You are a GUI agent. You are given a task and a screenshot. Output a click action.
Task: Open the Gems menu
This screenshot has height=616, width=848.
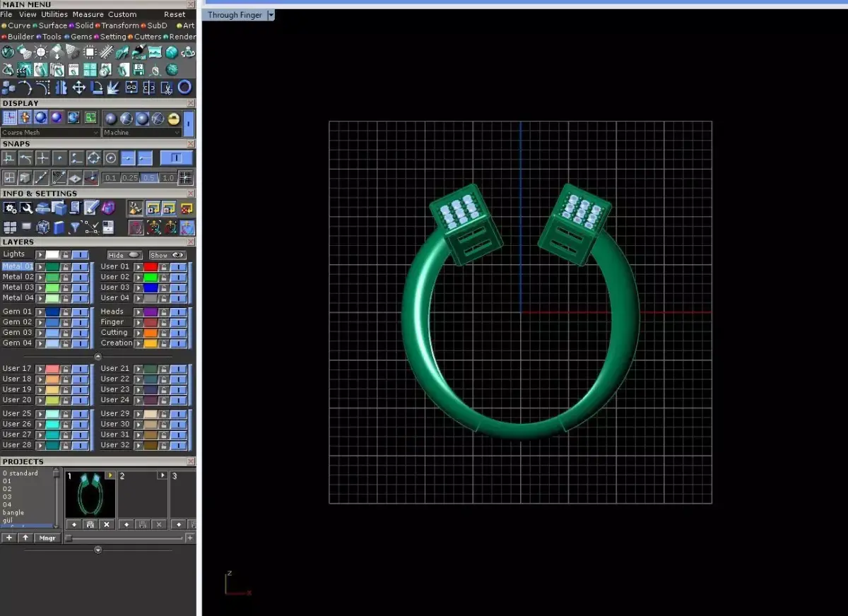pyautogui.click(x=81, y=37)
